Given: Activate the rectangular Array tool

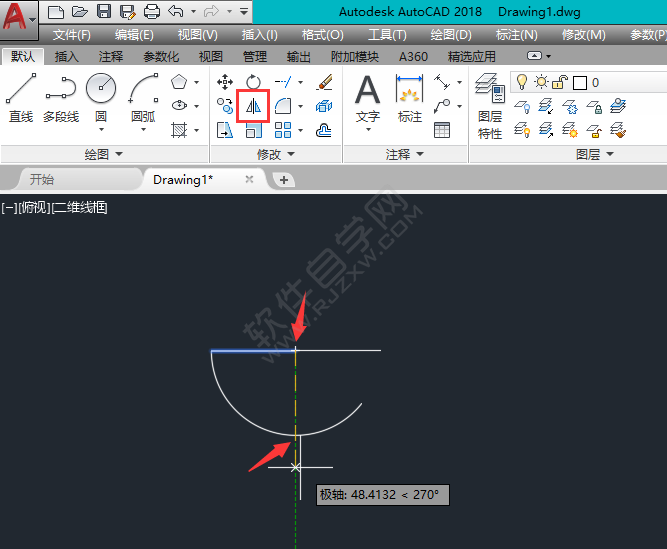Looking at the screenshot, I should click(x=283, y=130).
